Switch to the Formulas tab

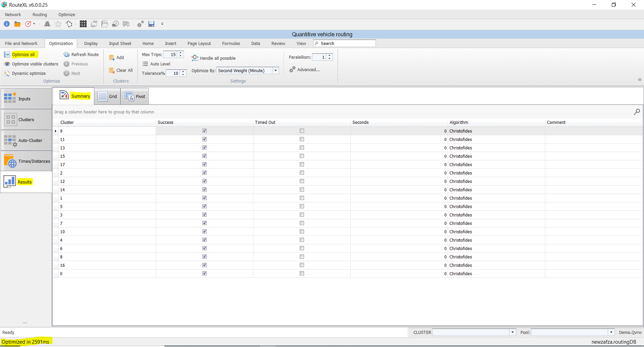click(x=231, y=43)
